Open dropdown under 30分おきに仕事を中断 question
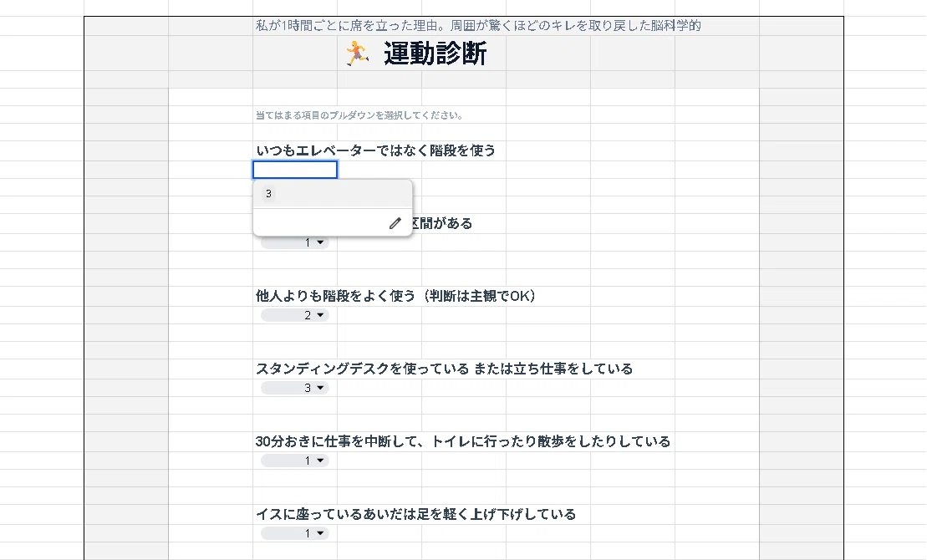The height and width of the screenshot is (560, 927). point(295,461)
